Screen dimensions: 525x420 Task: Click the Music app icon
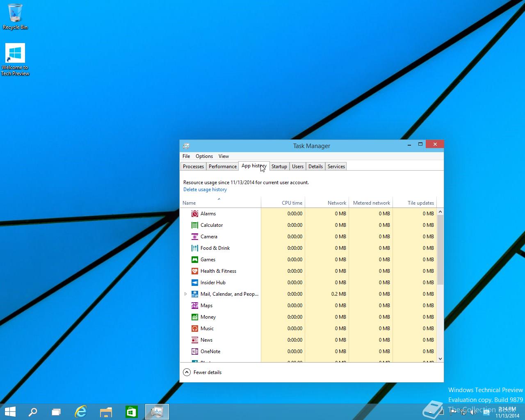(195, 329)
